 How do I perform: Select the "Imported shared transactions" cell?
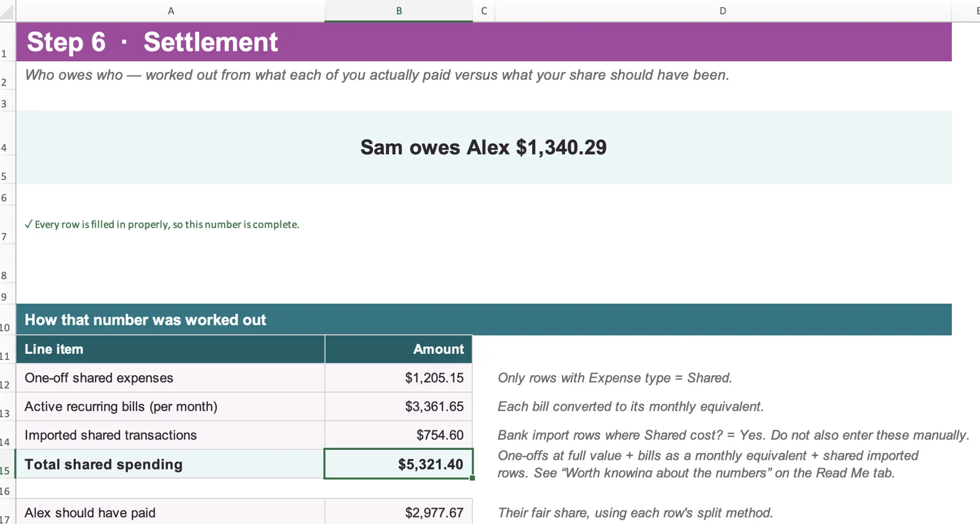click(x=170, y=435)
